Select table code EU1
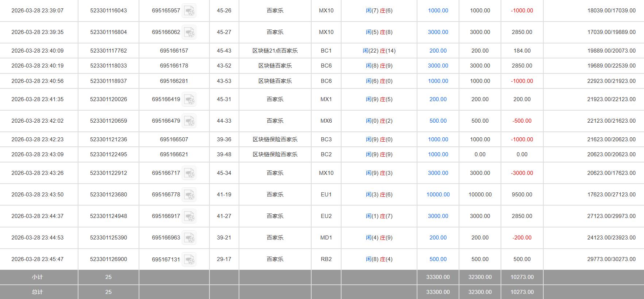 pyautogui.click(x=326, y=195)
